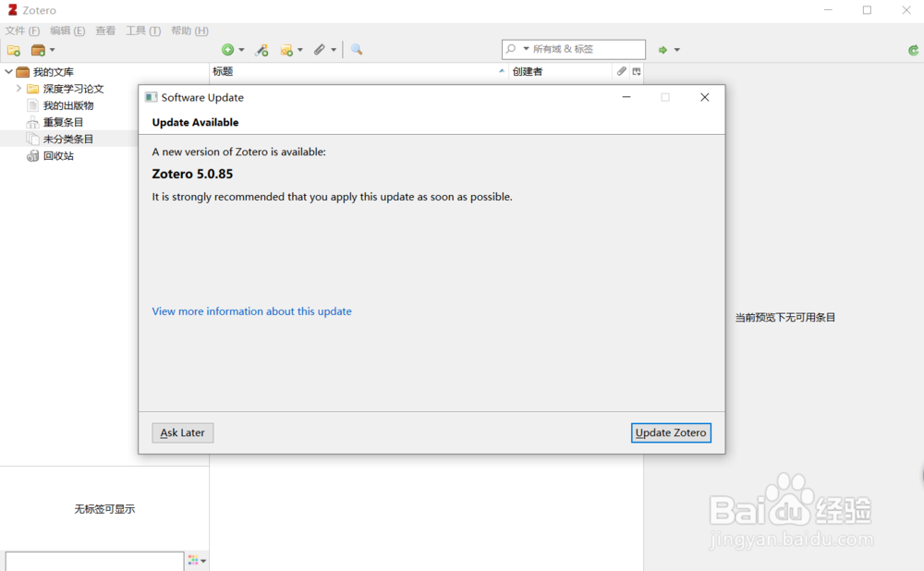
Task: Open the 工具 (T) menu
Action: [x=143, y=30]
